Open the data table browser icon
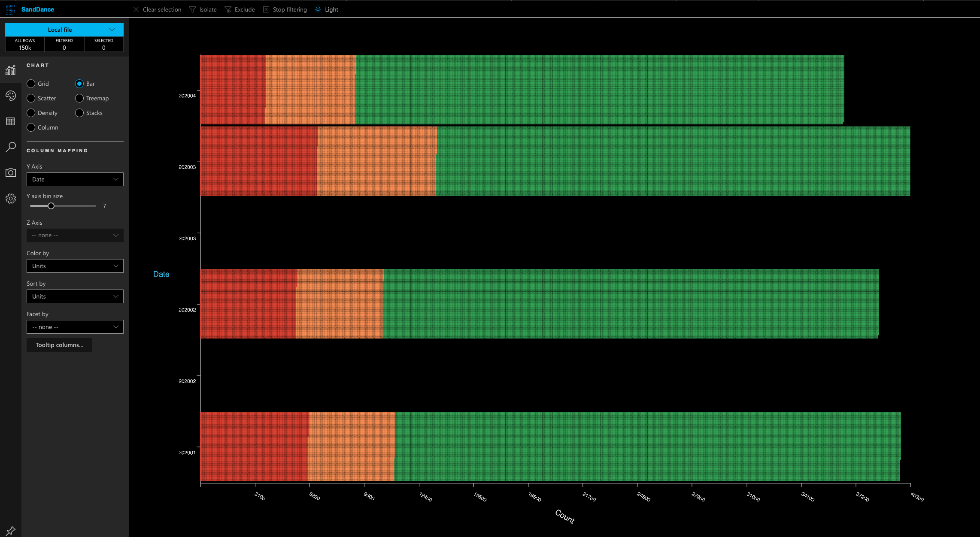Screen dimensions: 980x537 click(x=10, y=121)
